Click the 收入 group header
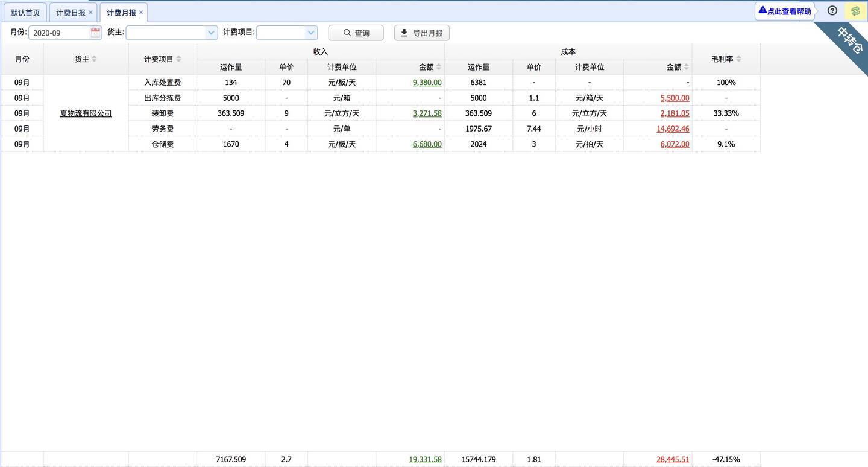 (321, 51)
